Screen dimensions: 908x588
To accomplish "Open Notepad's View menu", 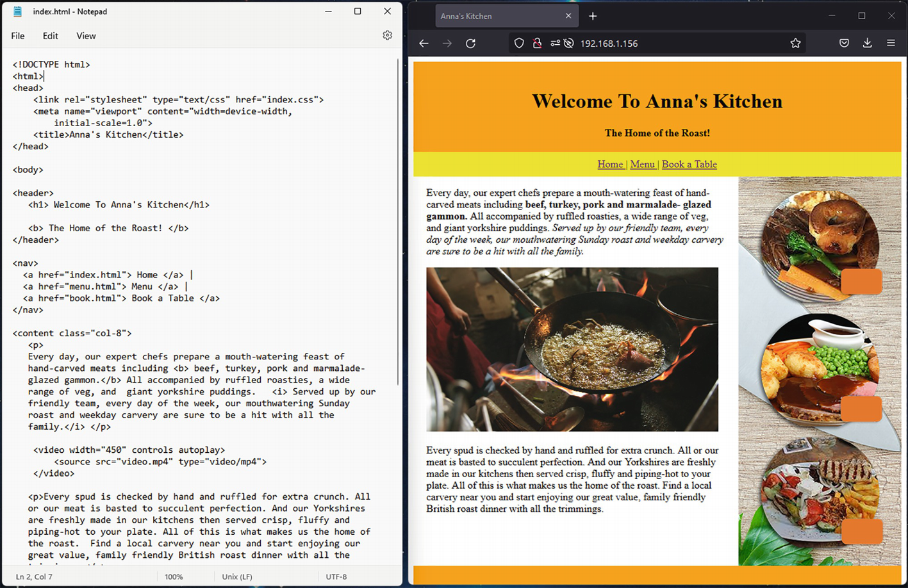I will tap(86, 36).
